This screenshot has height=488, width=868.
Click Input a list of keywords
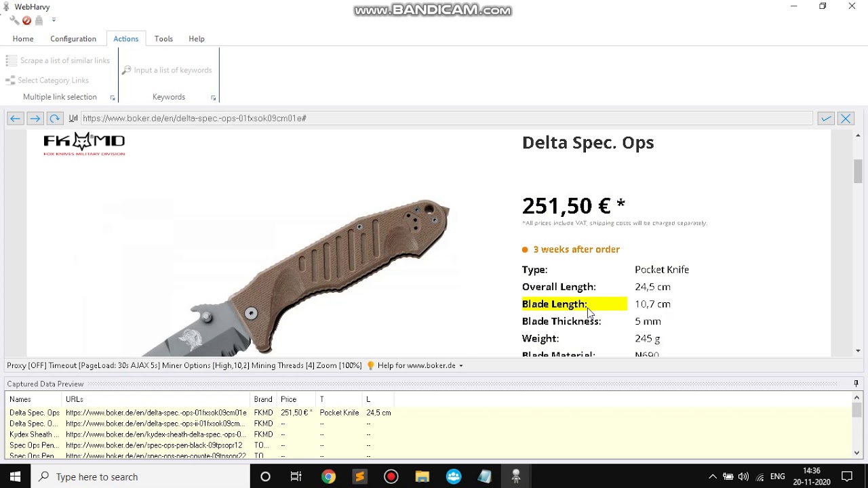coord(167,70)
